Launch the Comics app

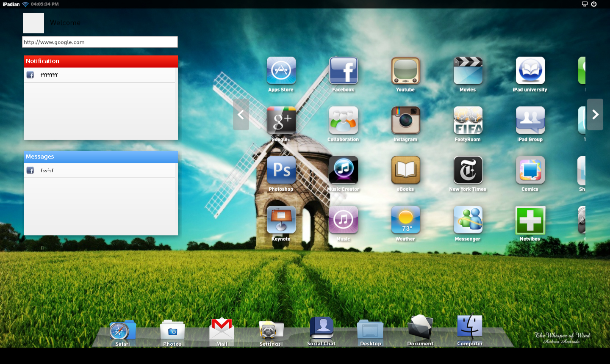530,170
